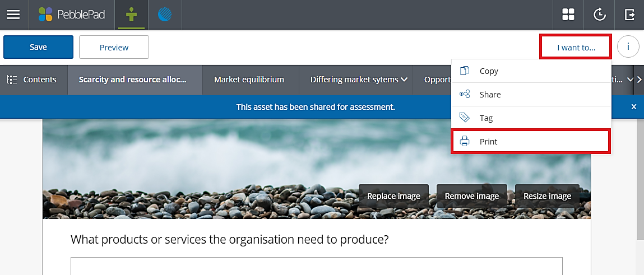Click the Save button

tap(38, 47)
